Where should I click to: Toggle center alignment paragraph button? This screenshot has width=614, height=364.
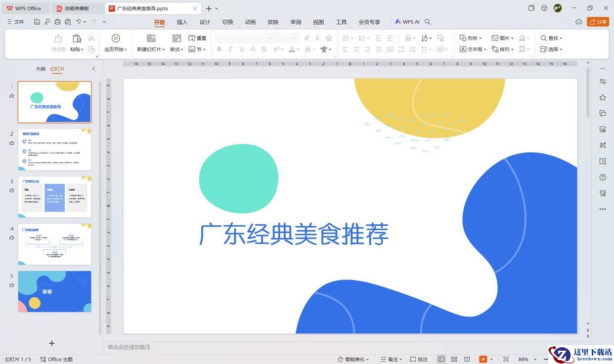tap(356, 49)
